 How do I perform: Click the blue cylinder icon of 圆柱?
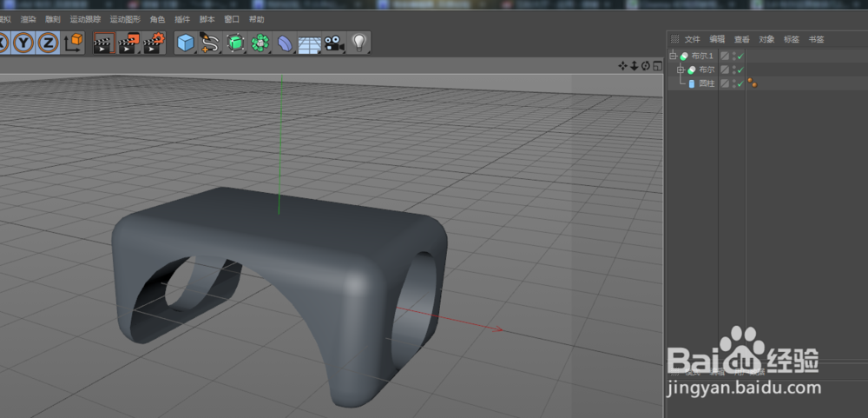692,83
